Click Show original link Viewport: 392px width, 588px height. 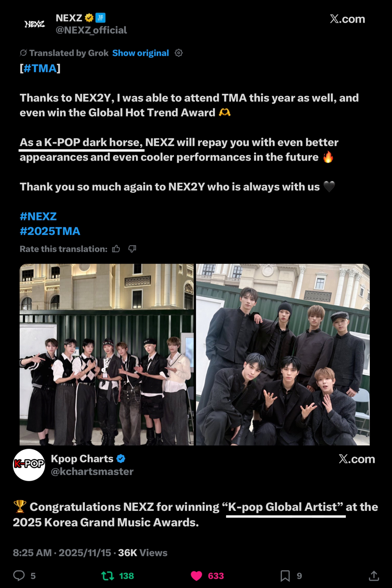click(140, 53)
